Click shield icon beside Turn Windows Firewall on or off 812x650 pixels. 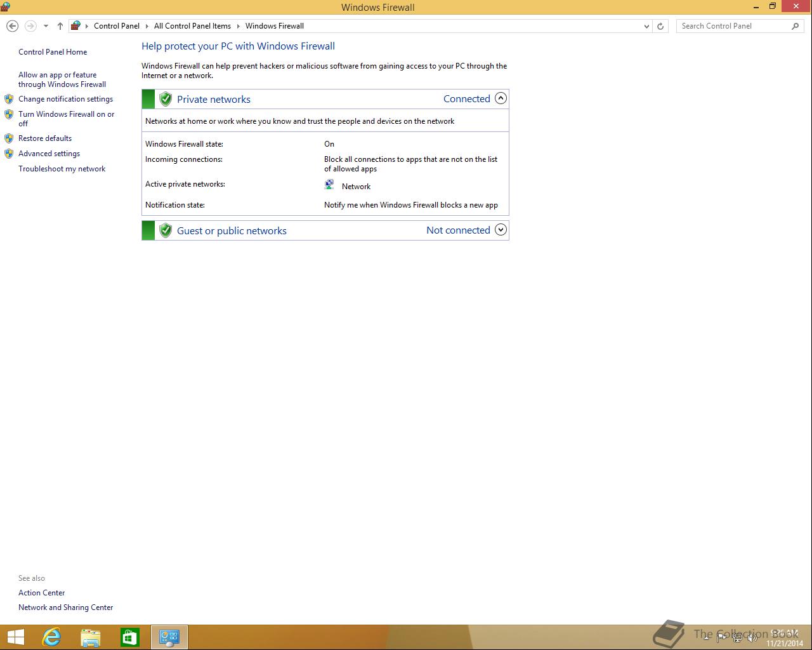tap(9, 114)
